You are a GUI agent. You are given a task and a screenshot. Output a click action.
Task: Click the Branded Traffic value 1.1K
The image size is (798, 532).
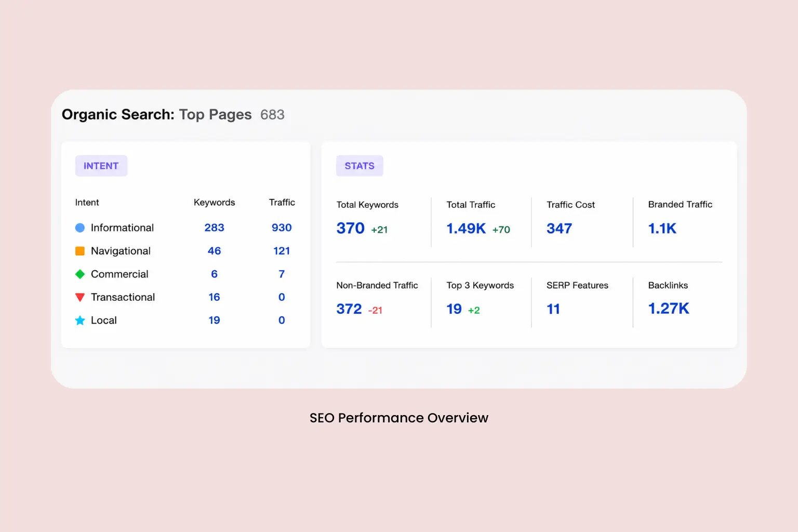tap(662, 228)
